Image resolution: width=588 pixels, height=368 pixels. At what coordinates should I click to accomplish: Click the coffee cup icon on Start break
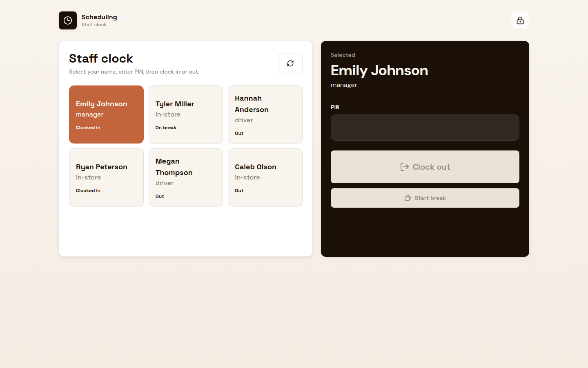pyautogui.click(x=408, y=198)
